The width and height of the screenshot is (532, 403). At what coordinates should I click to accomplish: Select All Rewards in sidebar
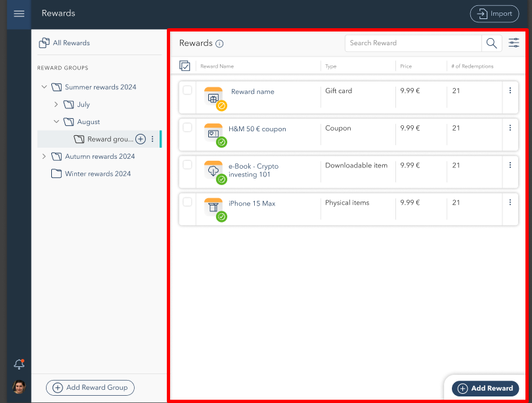click(x=64, y=43)
